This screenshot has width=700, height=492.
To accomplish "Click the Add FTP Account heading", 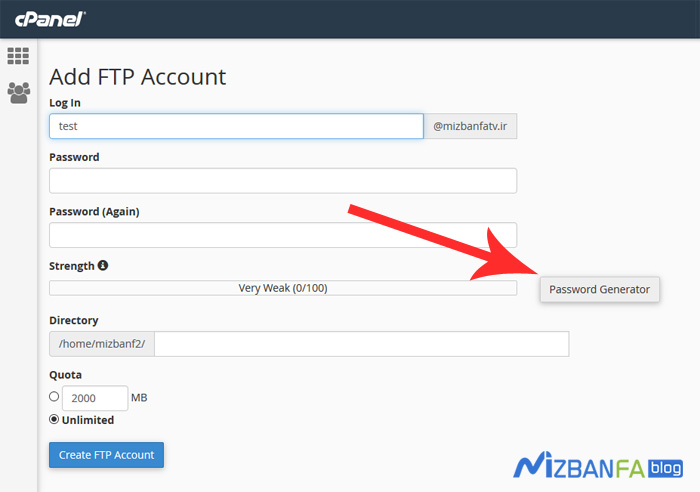I will pyautogui.click(x=138, y=77).
